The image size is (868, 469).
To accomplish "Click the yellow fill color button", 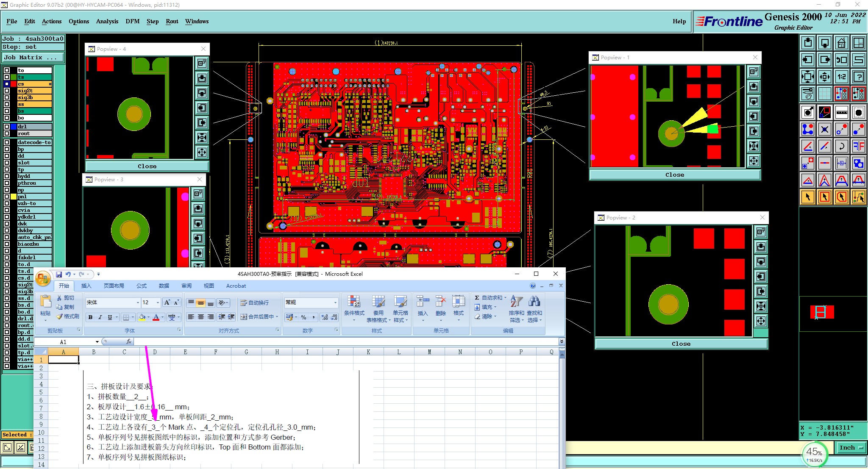I will (x=142, y=317).
